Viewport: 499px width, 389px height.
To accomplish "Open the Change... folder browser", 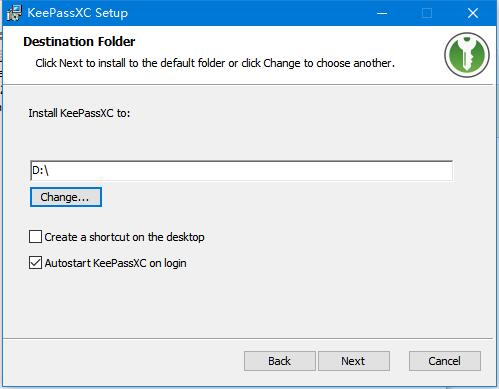I will point(66,197).
